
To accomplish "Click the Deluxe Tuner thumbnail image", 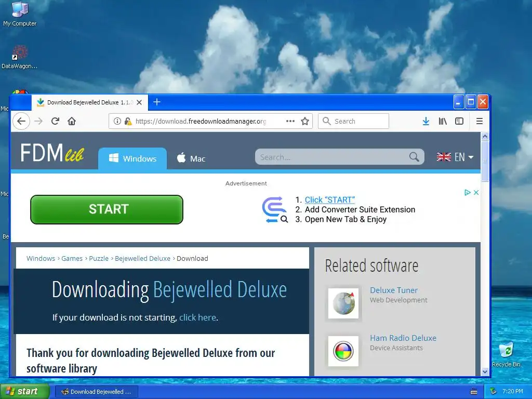I will click(343, 303).
